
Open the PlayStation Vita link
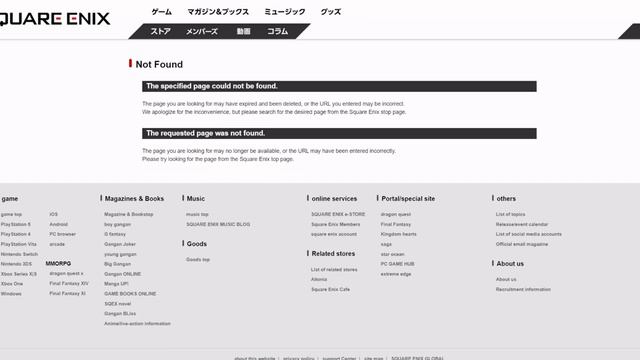pos(18,244)
